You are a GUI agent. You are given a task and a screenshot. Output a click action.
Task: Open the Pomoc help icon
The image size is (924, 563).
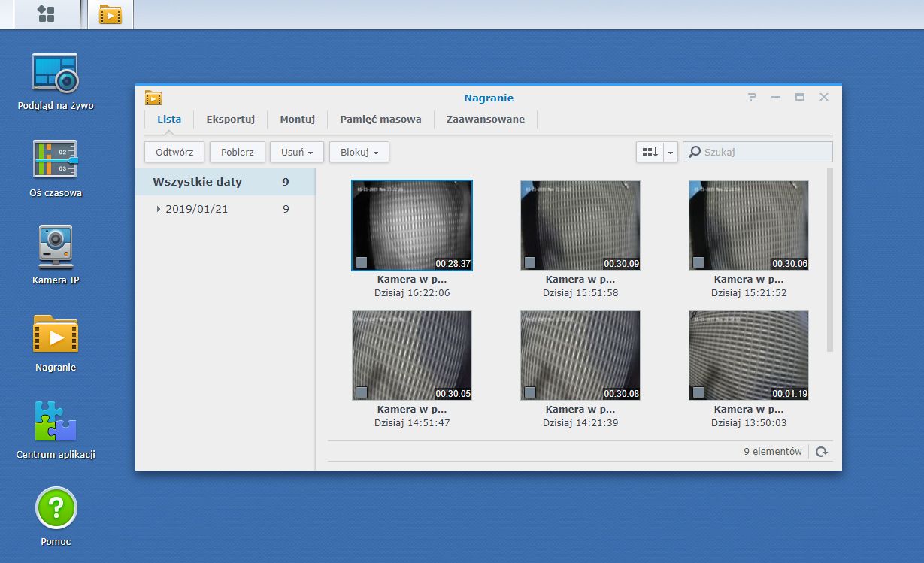(x=56, y=508)
